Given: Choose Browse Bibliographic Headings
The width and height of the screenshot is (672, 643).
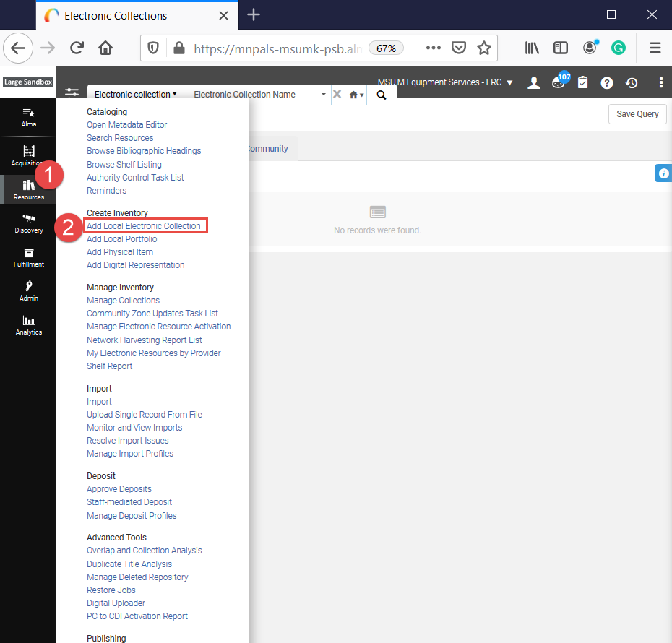Looking at the screenshot, I should click(x=144, y=151).
